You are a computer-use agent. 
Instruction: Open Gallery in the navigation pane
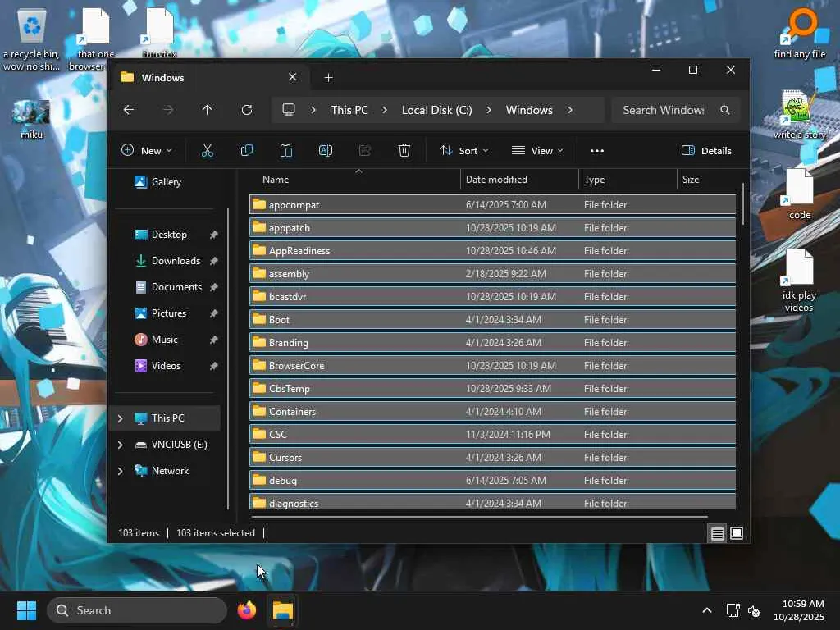[166, 182]
